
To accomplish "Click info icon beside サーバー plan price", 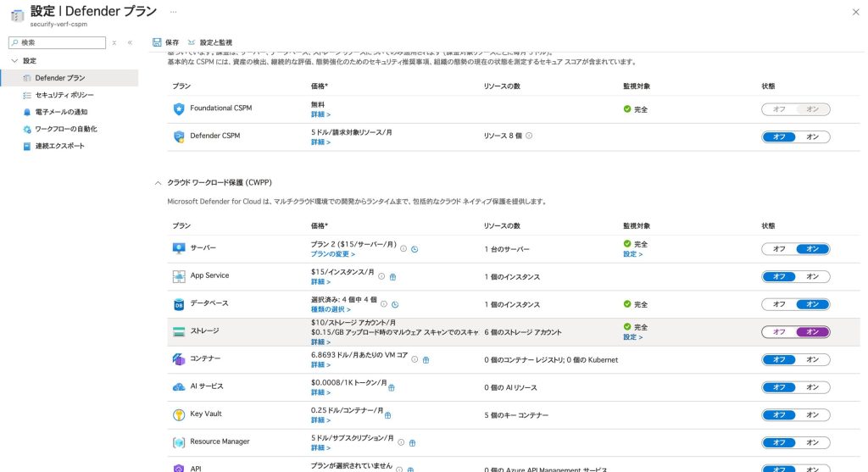I will tap(403, 249).
